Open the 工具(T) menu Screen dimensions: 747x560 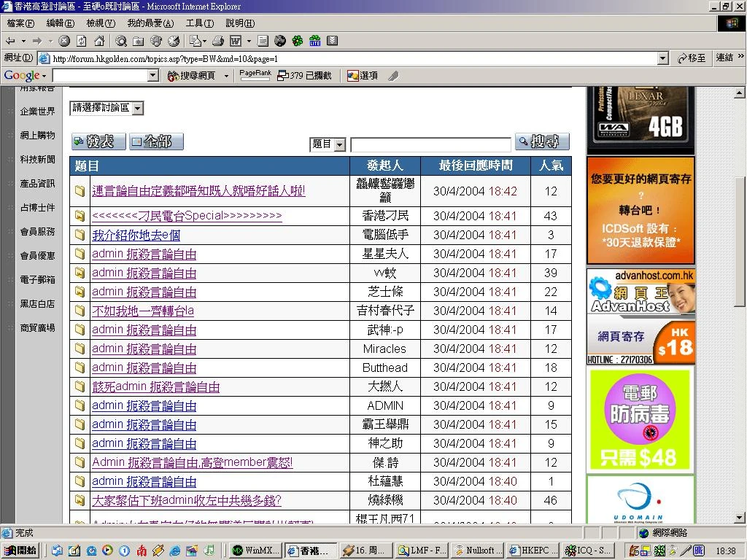(x=200, y=23)
